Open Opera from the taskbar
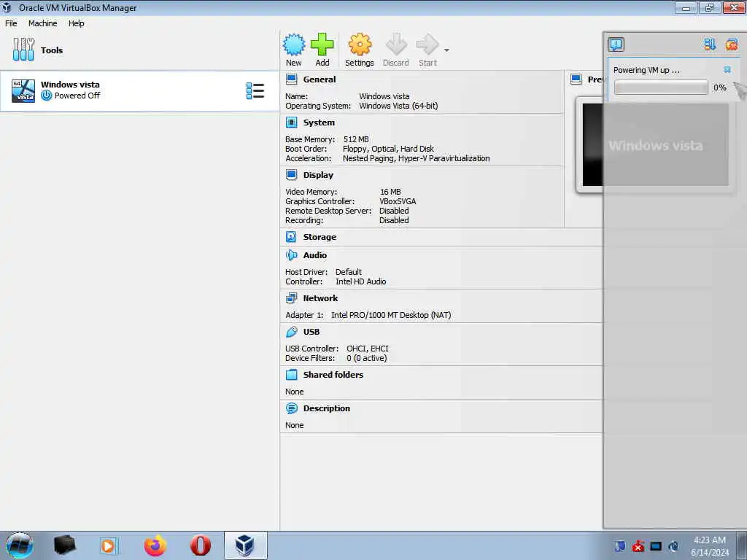Screen dimensions: 747x560 pos(201,545)
